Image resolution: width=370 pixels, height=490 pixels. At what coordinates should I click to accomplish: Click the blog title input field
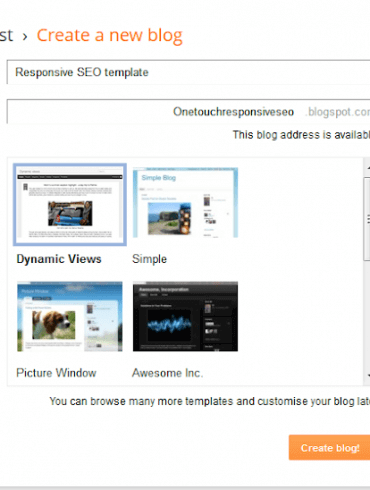pos(188,72)
